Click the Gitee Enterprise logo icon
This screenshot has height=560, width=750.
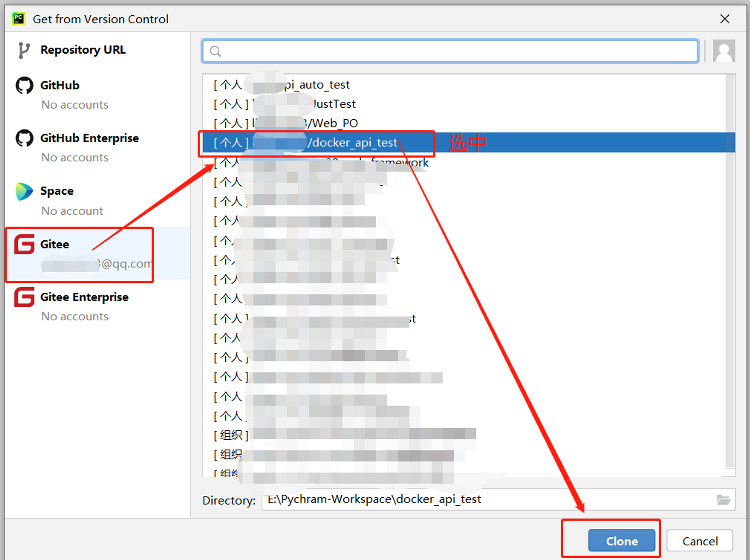pos(24,297)
